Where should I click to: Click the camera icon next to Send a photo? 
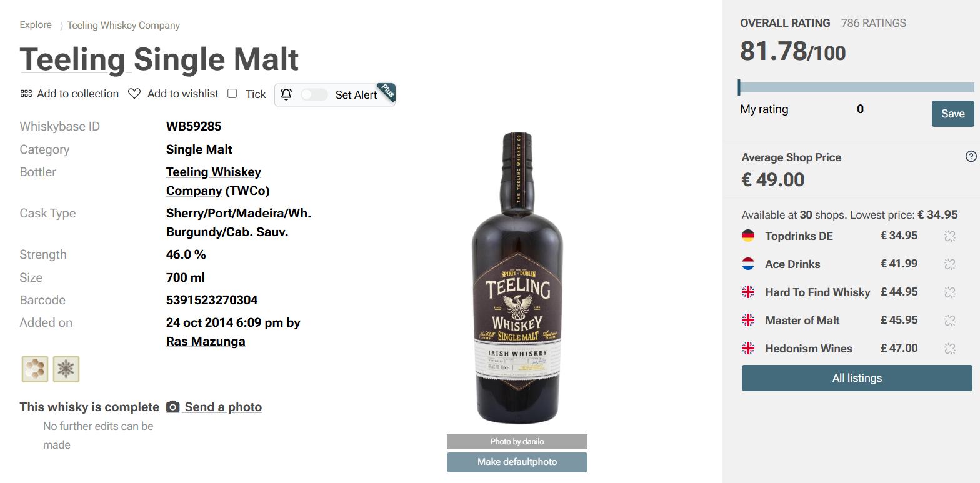click(x=172, y=407)
